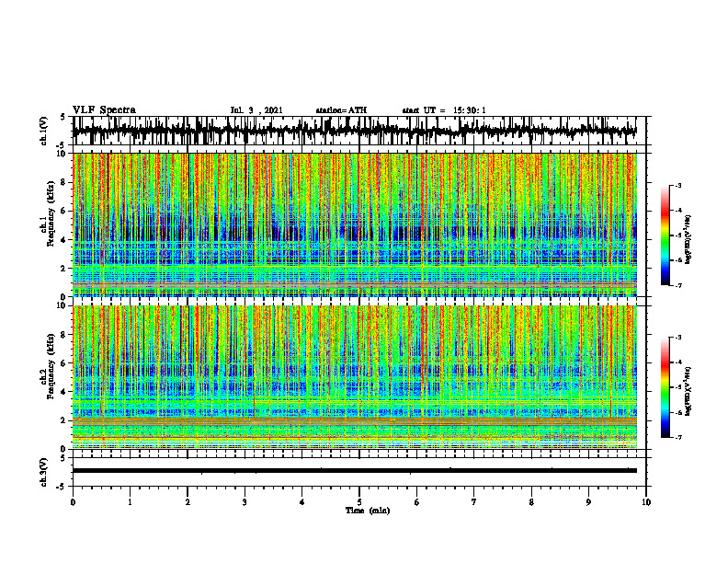Image resolution: width=728 pixels, height=563 pixels.
Task: Click the "-7" label on ch.2 color scale
Action: click(x=678, y=437)
